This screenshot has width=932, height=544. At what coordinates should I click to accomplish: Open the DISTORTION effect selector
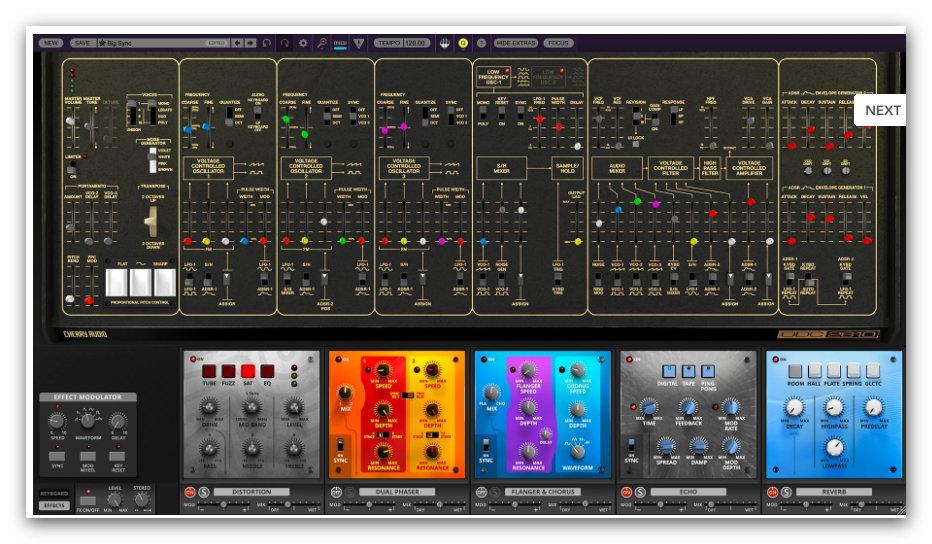(x=251, y=492)
